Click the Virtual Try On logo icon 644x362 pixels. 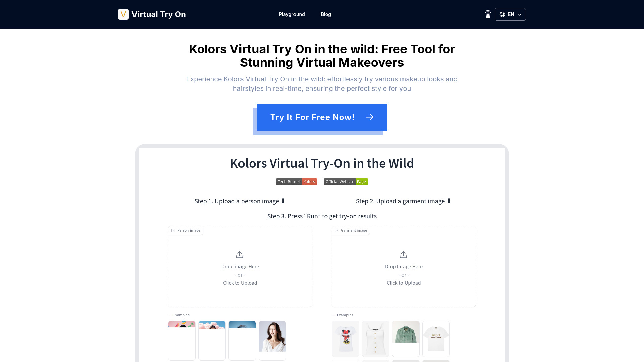pos(123,14)
